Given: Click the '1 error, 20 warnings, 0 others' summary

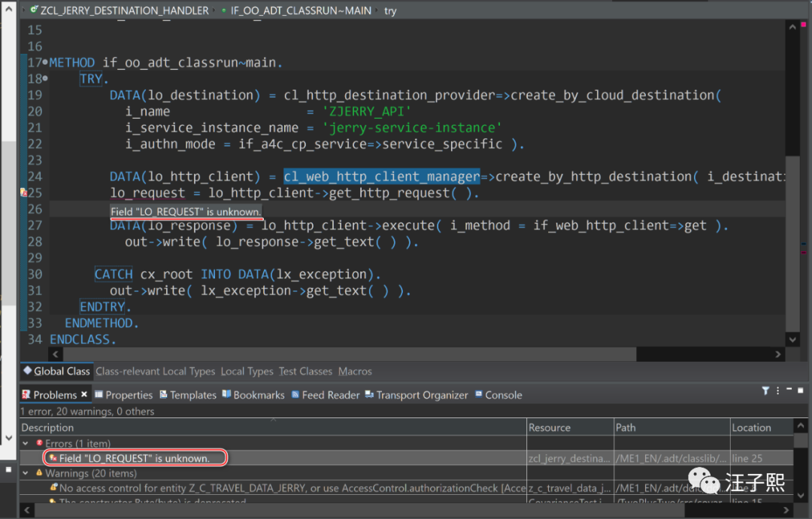Looking at the screenshot, I should (87, 411).
